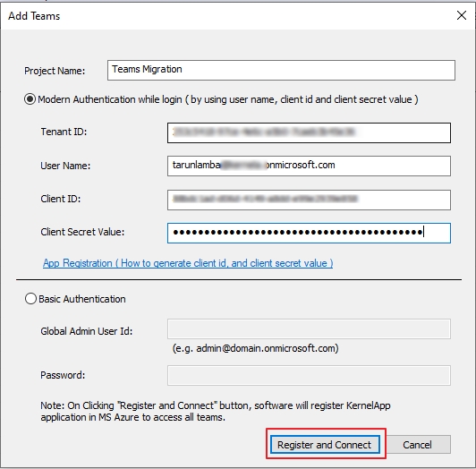Open App Registration help link
Image resolution: width=476 pixels, height=469 pixels.
tap(188, 263)
